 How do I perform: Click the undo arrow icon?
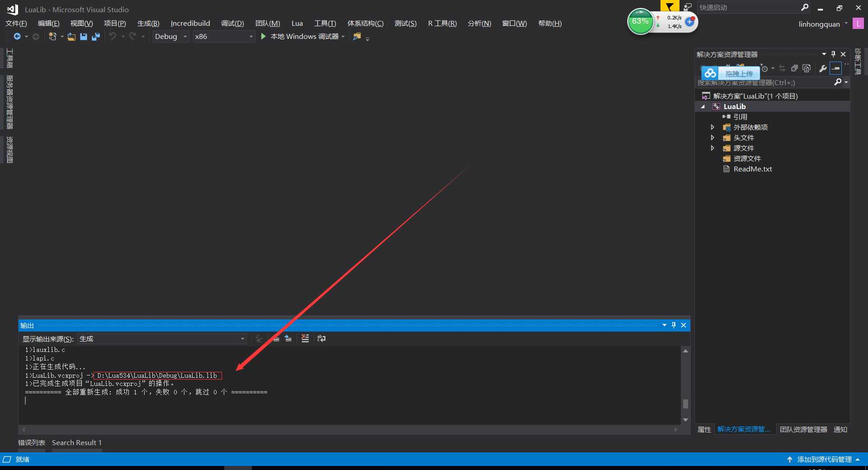(x=113, y=36)
